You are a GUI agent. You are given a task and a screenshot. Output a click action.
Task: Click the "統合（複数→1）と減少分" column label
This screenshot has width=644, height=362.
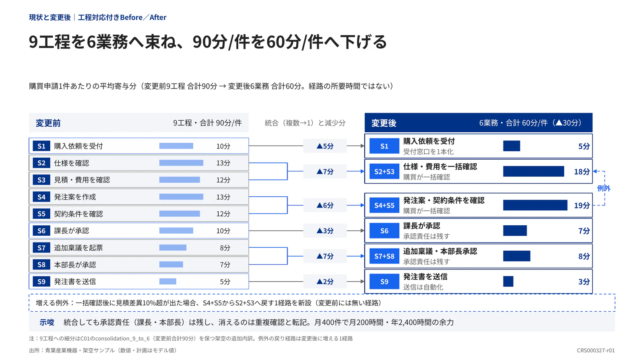[305, 123]
